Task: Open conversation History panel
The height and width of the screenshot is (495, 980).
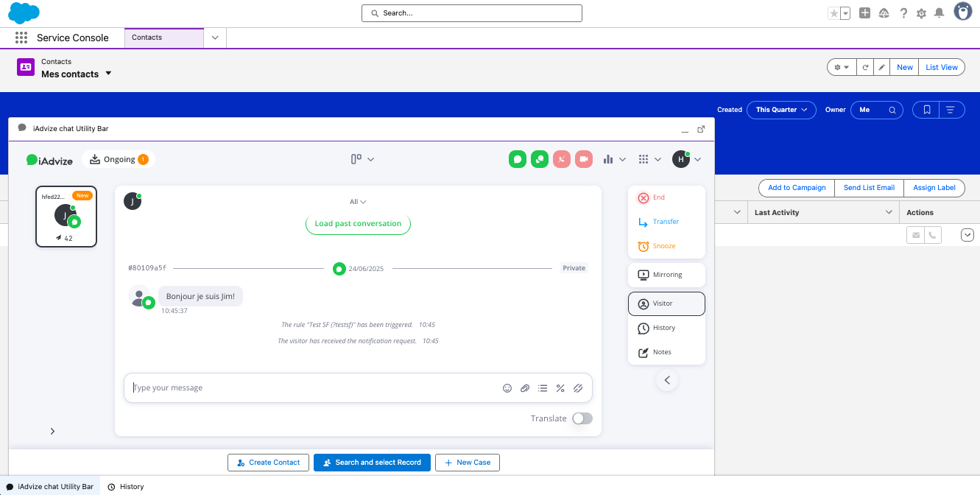Action: [666, 328]
